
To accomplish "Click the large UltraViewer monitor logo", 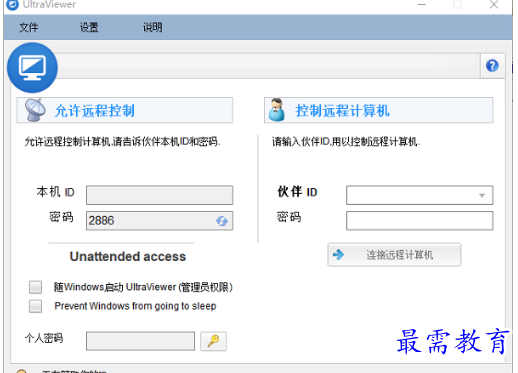I will [32, 67].
